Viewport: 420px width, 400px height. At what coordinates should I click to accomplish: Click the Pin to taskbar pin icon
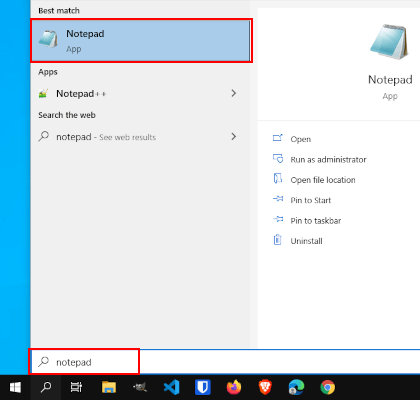[x=278, y=219]
